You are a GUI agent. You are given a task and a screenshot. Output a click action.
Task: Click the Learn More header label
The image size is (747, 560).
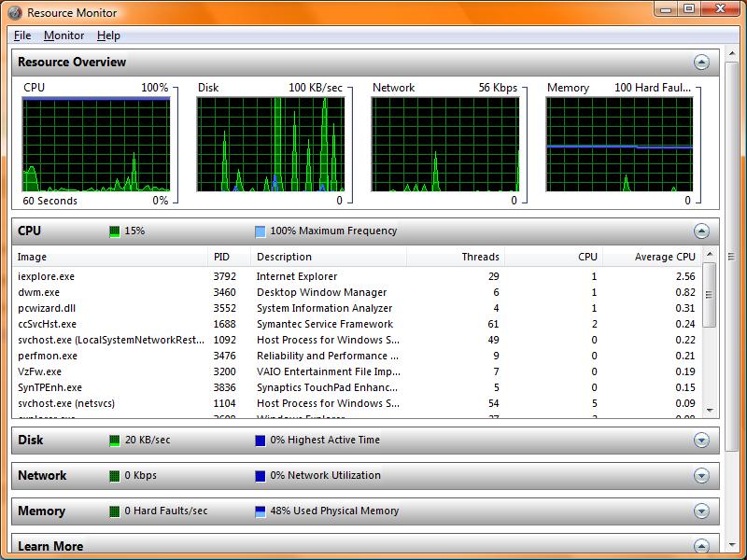(50, 546)
